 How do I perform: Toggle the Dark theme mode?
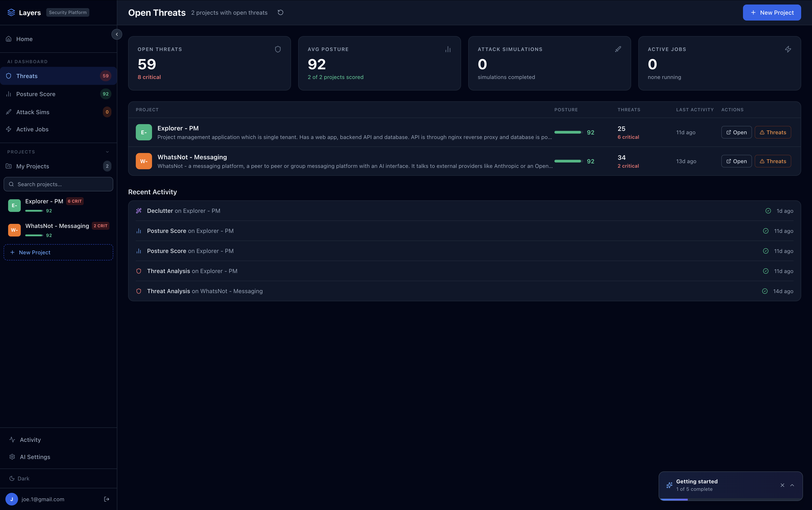pyautogui.click(x=19, y=478)
